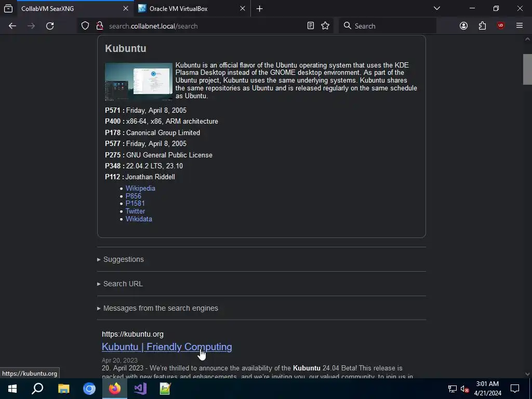The width and height of the screenshot is (532, 399).
Task: Click the P577 Friday, April 8, 2005 row
Action: tap(145, 144)
